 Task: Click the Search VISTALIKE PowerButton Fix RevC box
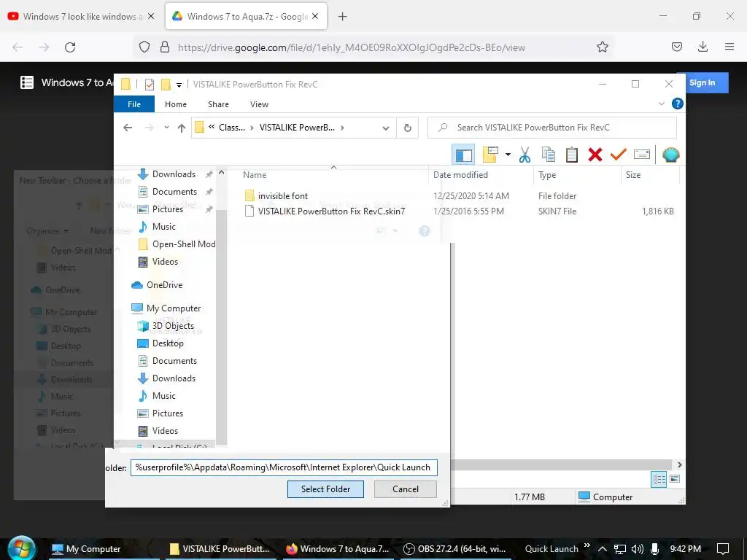pyautogui.click(x=551, y=128)
